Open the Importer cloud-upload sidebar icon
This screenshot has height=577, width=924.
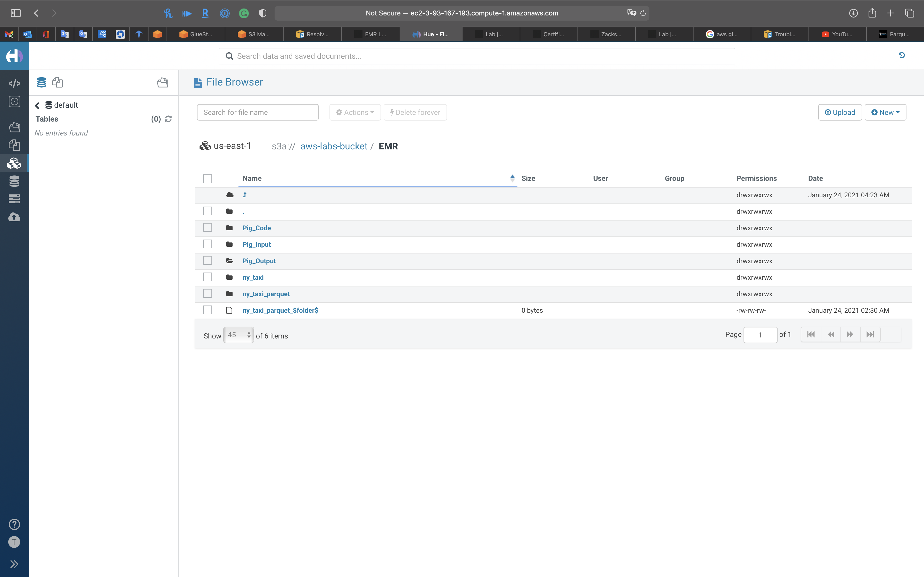(14, 217)
